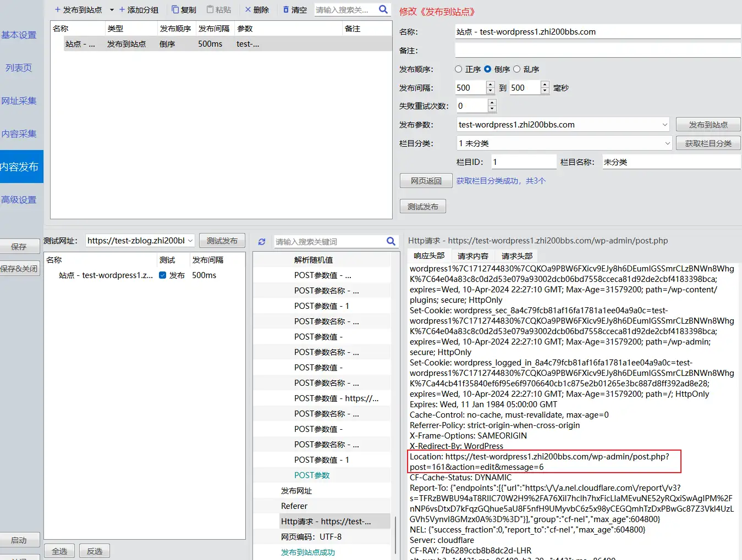Click the 粘贴 paste icon button
The image size is (742, 560).
(219, 10)
